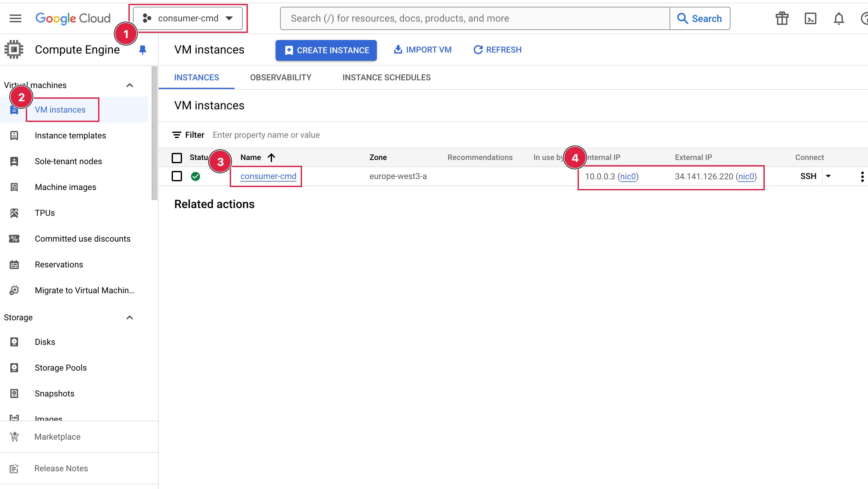Select the consumer-cmd instance row checkbox
The width and height of the screenshot is (868, 489).
pyautogui.click(x=177, y=176)
